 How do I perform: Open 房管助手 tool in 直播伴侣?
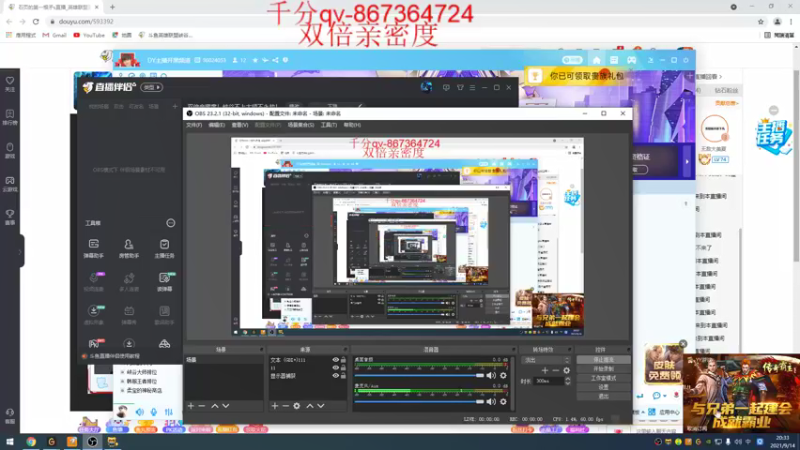coord(129,248)
